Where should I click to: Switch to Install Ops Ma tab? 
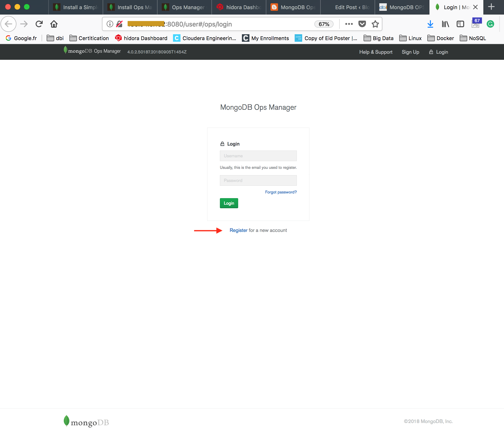click(130, 7)
